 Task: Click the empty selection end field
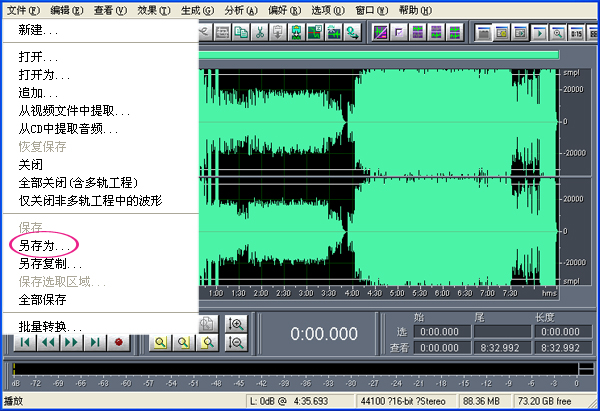pyautogui.click(x=502, y=331)
